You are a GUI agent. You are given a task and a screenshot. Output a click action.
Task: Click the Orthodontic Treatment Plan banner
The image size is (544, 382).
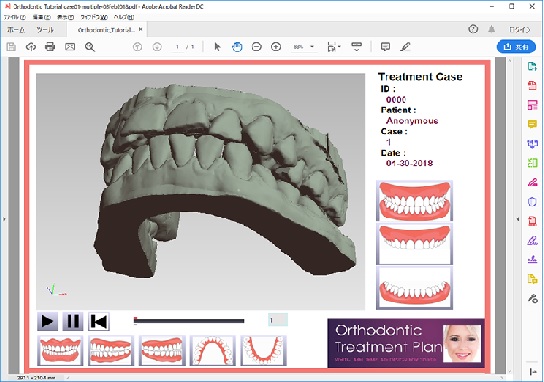[x=406, y=343]
